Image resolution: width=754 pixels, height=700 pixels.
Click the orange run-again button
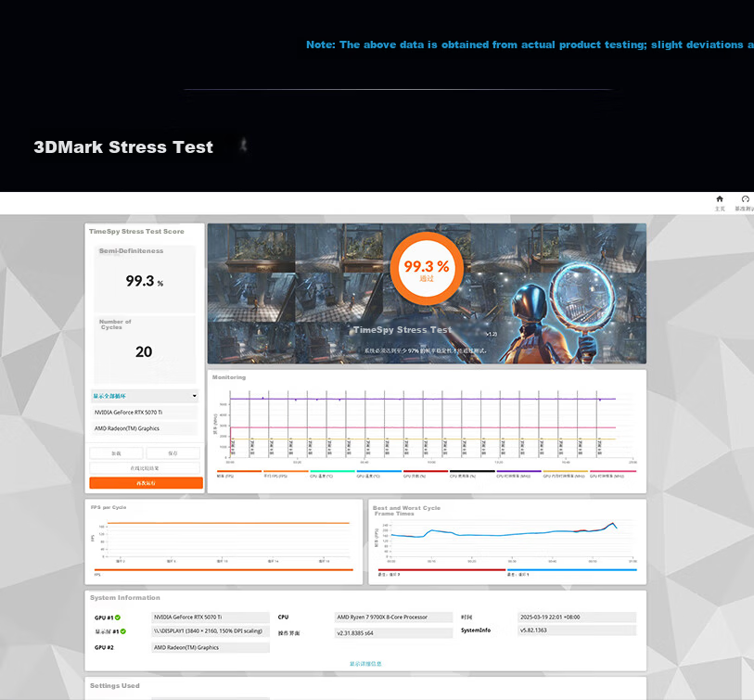click(x=147, y=483)
